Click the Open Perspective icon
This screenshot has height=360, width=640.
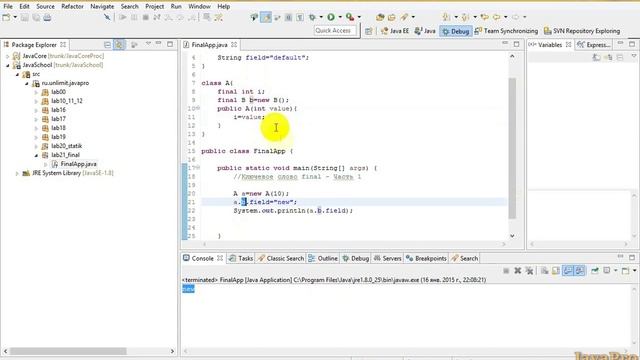tap(369, 31)
